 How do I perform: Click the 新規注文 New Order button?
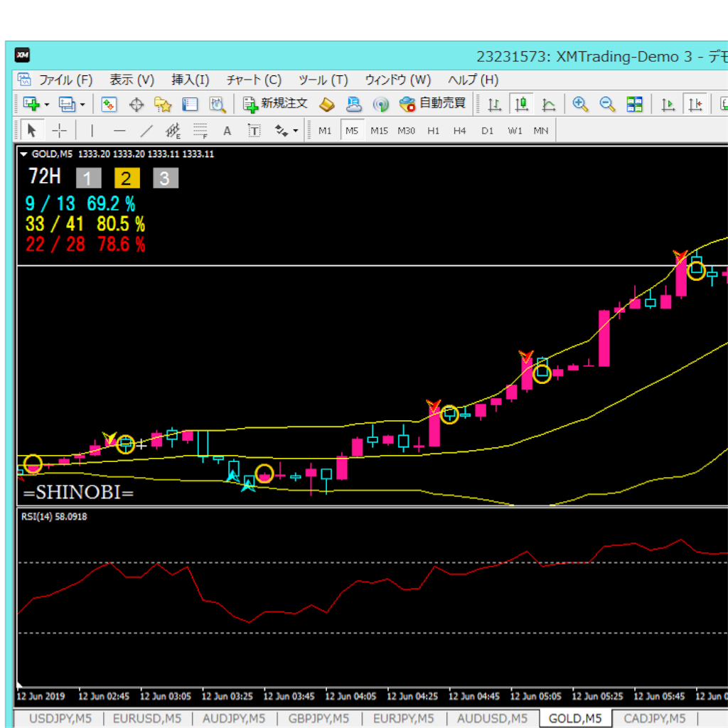click(x=275, y=104)
